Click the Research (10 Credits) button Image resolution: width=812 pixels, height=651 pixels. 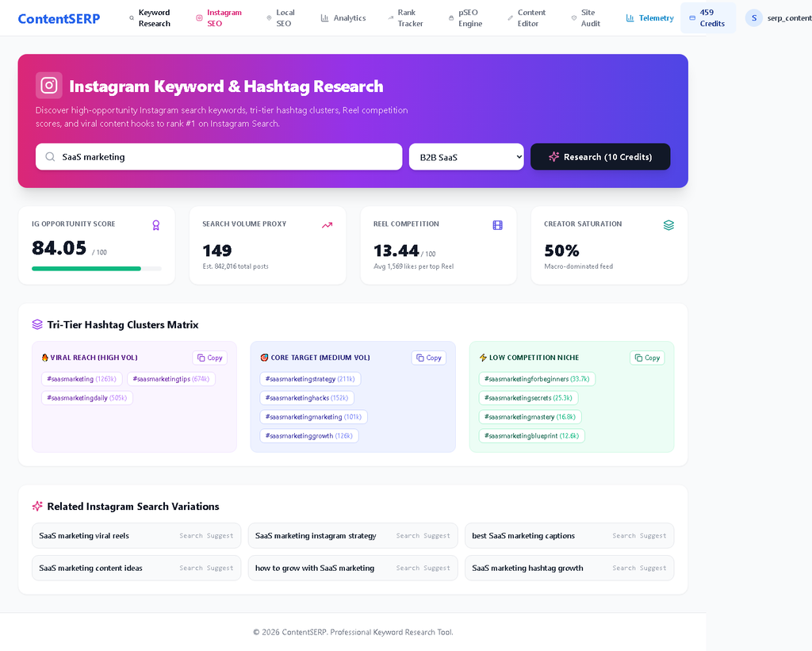600,157
